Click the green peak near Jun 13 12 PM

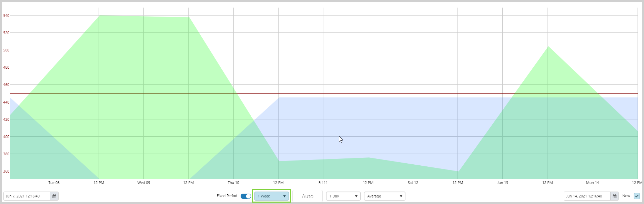(548, 47)
